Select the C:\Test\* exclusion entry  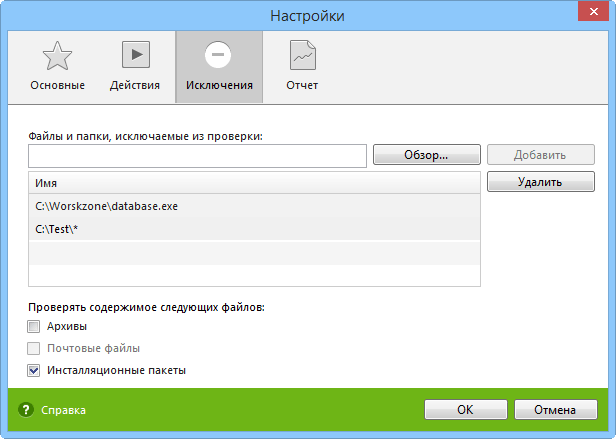(254, 229)
